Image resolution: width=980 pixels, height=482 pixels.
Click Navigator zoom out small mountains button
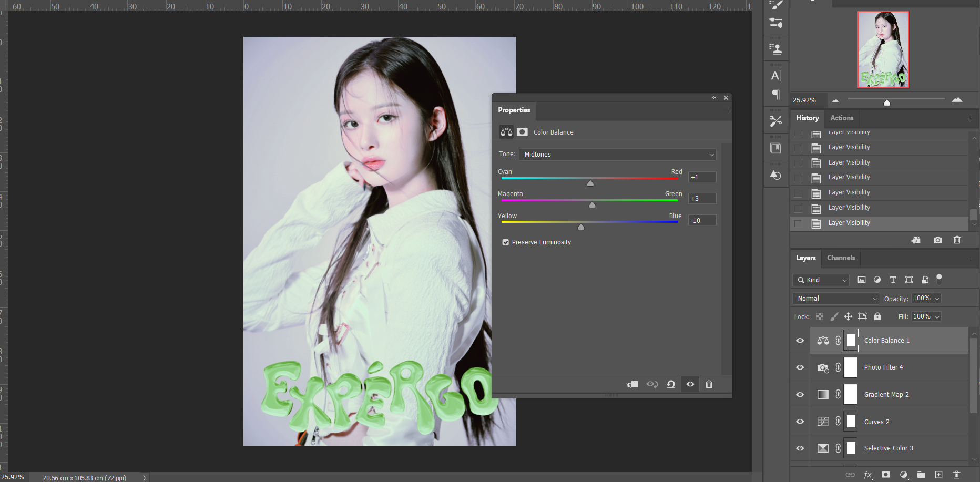[x=835, y=100]
